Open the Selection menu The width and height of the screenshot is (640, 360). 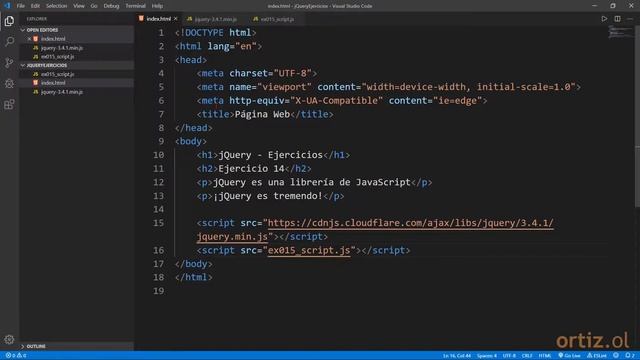coord(56,6)
